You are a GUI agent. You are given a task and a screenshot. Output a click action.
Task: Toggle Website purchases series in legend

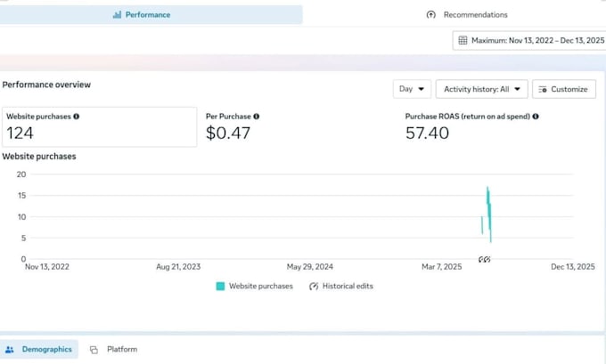[x=254, y=286]
